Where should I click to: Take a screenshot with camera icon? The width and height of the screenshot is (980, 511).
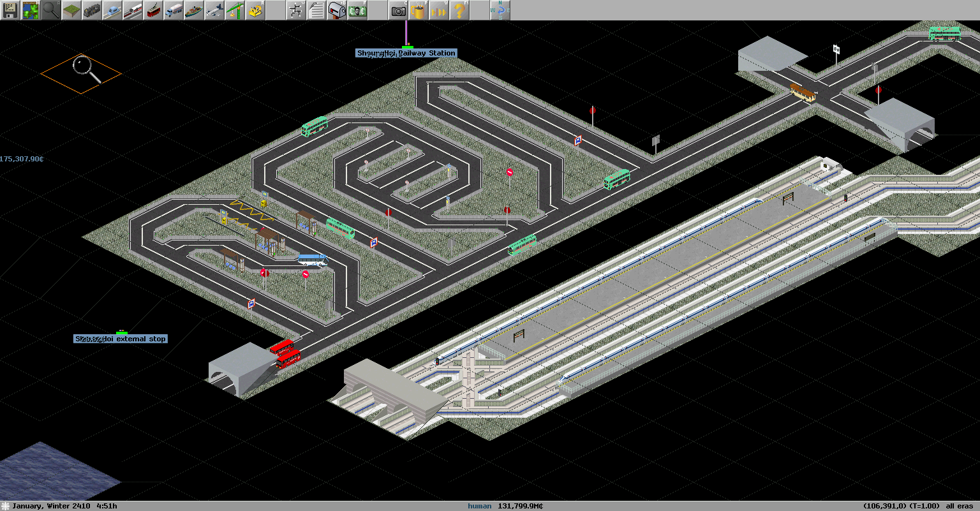(398, 10)
